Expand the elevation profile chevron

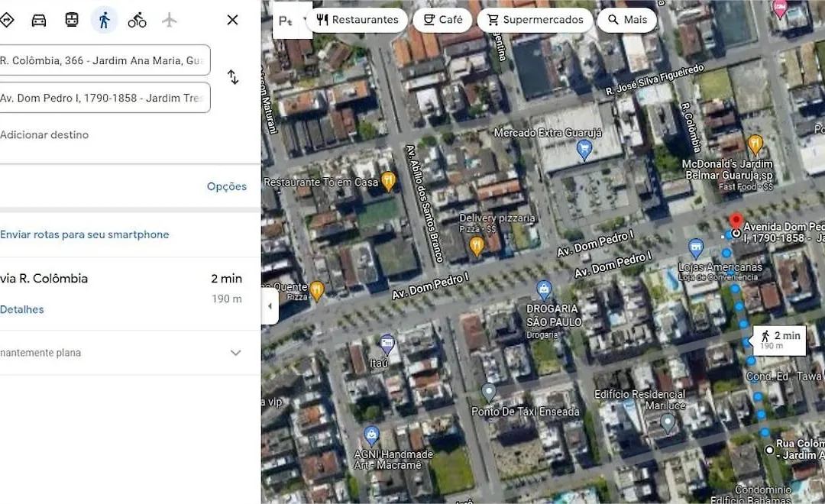coord(236,353)
